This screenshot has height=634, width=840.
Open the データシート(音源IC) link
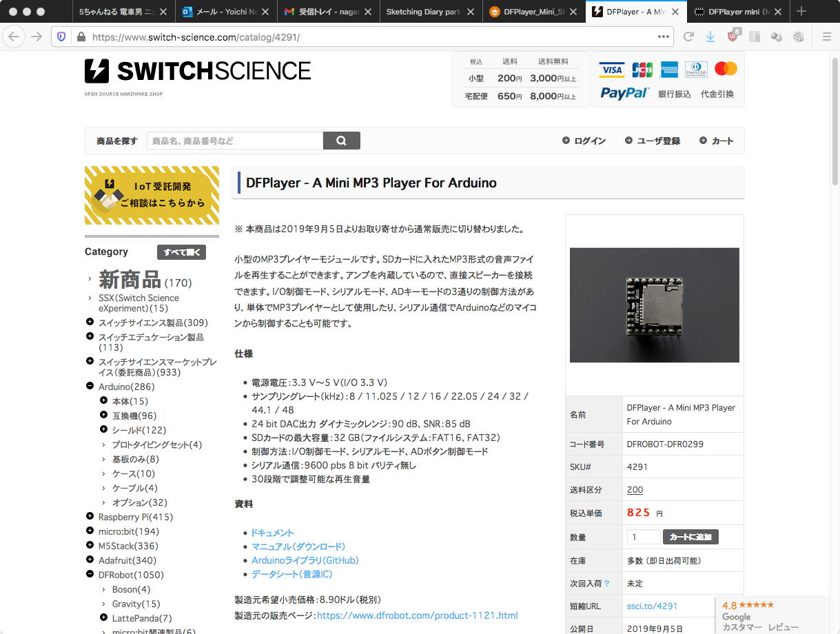click(292, 574)
